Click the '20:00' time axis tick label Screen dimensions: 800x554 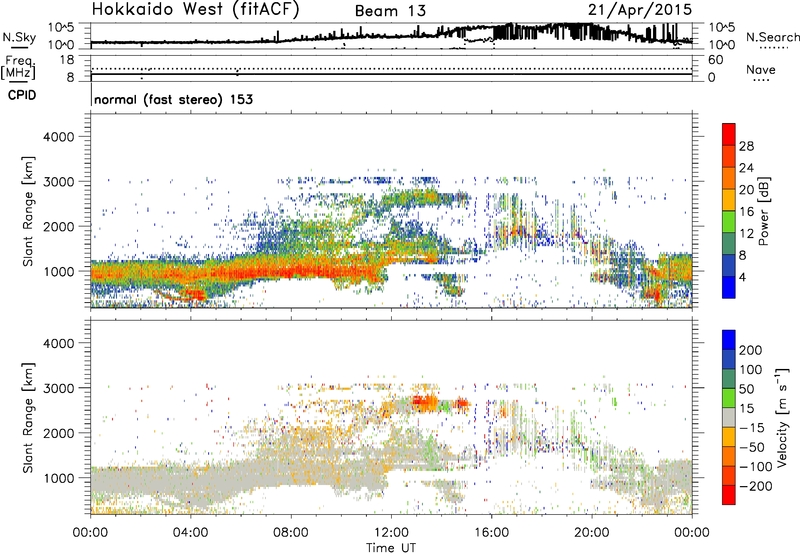pyautogui.click(x=592, y=533)
